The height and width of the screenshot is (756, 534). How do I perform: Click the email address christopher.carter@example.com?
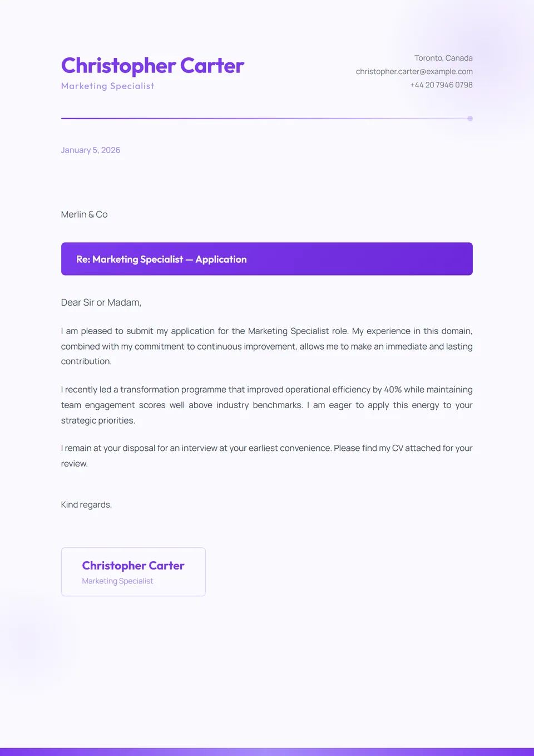point(414,71)
